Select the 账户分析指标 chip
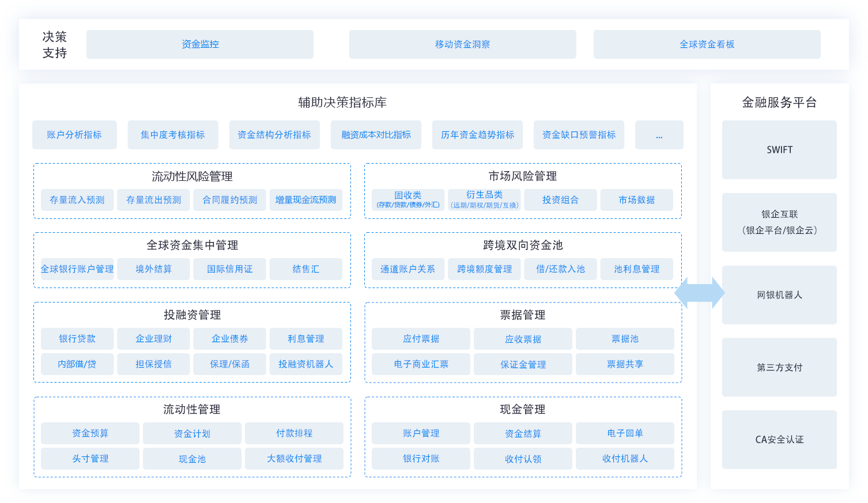The image size is (868, 503). [x=74, y=135]
